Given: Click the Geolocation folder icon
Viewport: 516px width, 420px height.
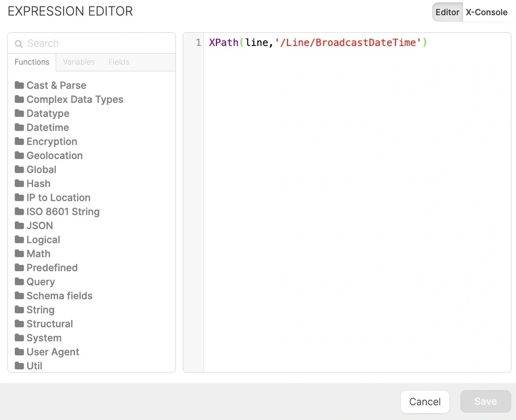Looking at the screenshot, I should (19, 155).
